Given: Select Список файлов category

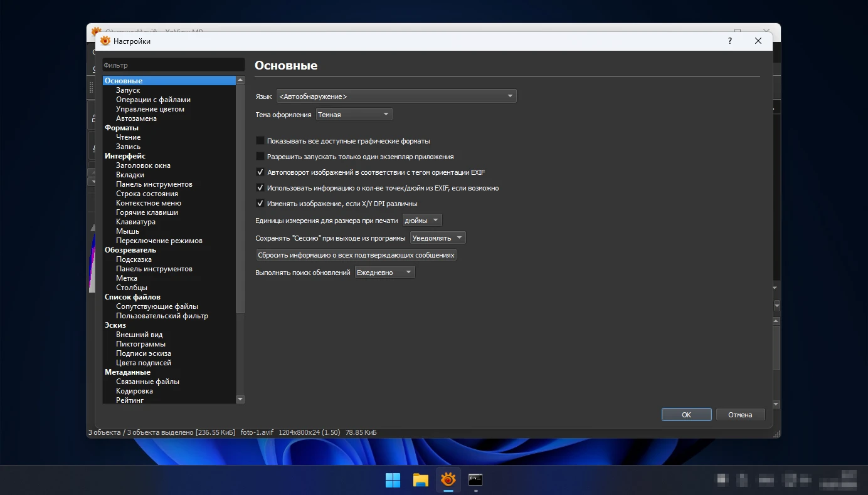Looking at the screenshot, I should click(132, 297).
